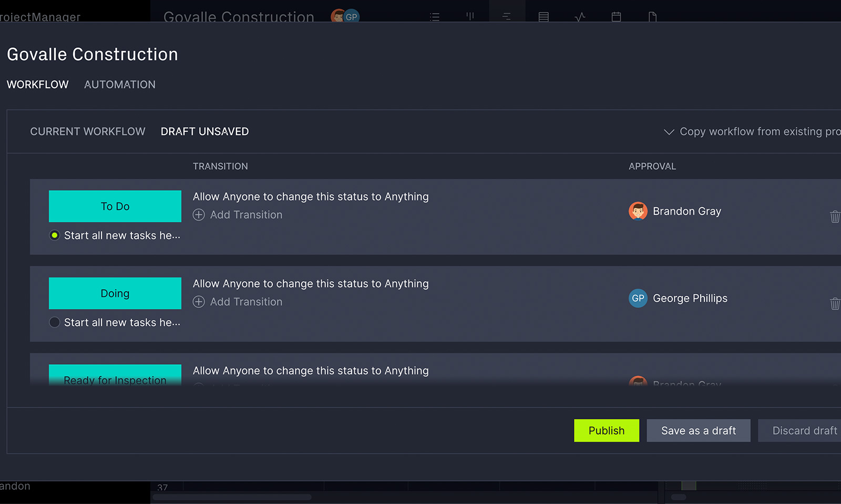The image size is (841, 504).
Task: Click the Publish button
Action: pos(607,430)
